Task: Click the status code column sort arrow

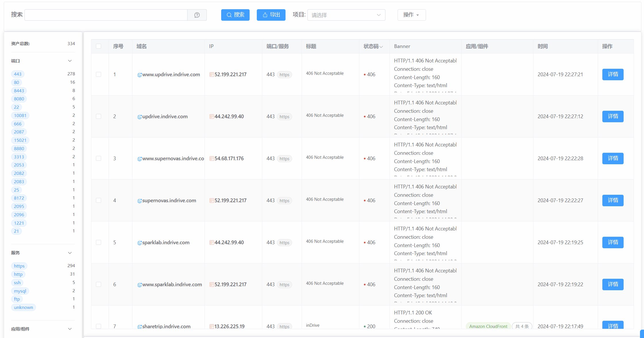Action: tap(381, 47)
